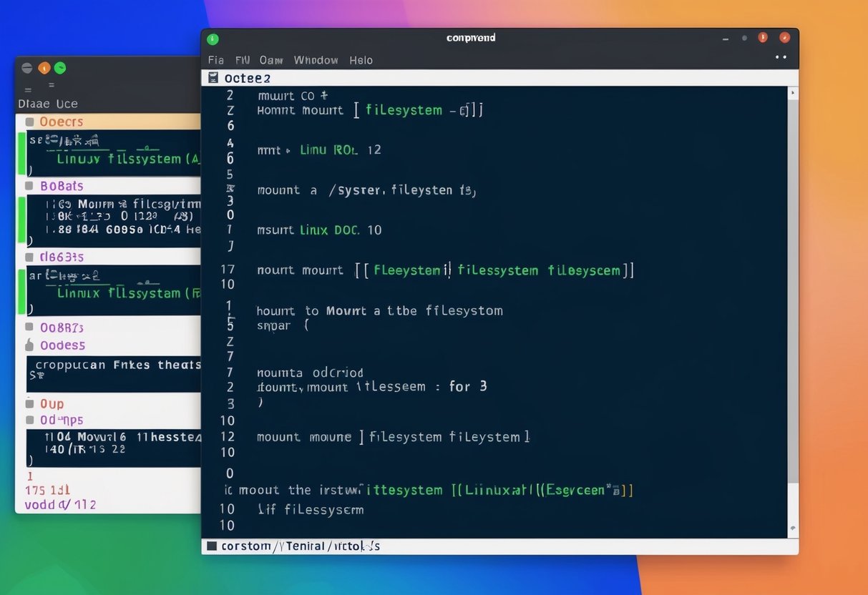Image resolution: width=868 pixels, height=595 pixels.
Task: Open the Helo menu
Action: tap(361, 60)
